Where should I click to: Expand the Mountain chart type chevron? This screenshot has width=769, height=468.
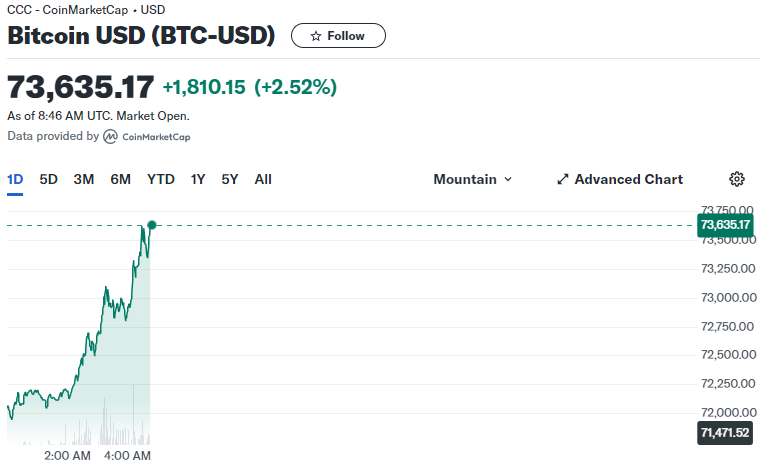[x=508, y=180]
